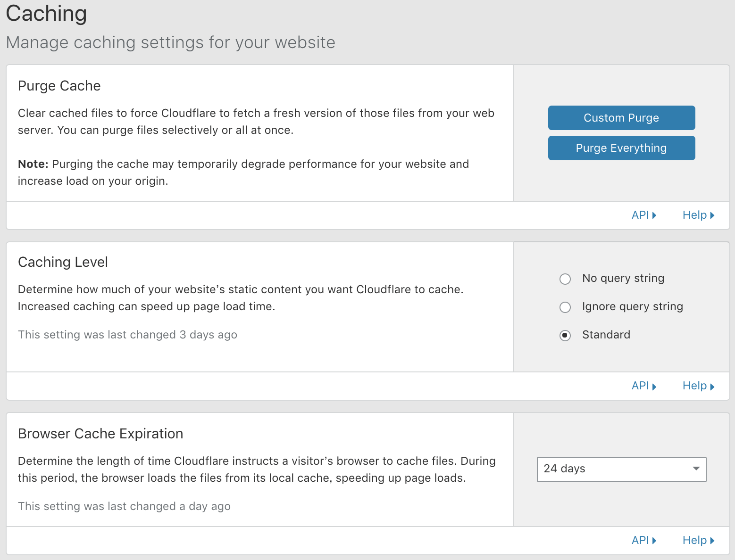Click the Purge Everything button
735x560 pixels.
[621, 148]
